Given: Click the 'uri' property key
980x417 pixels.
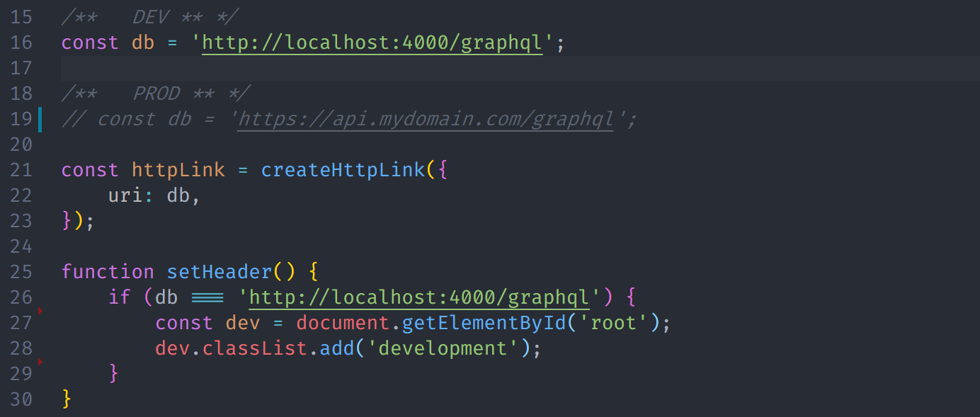Looking at the screenshot, I should [x=125, y=195].
